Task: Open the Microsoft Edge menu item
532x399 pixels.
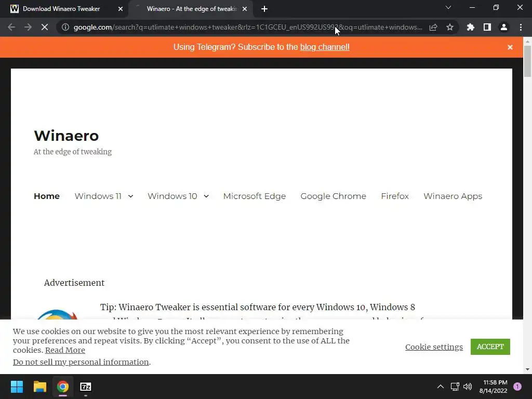Action: click(x=255, y=196)
